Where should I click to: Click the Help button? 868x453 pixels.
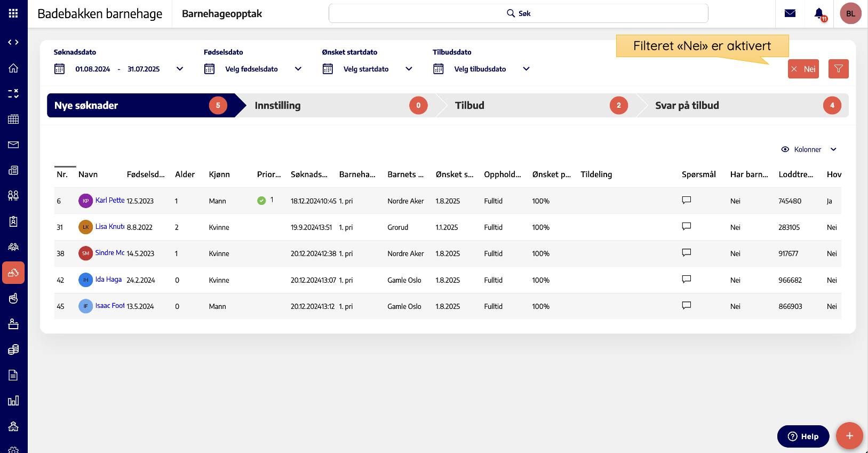point(803,436)
